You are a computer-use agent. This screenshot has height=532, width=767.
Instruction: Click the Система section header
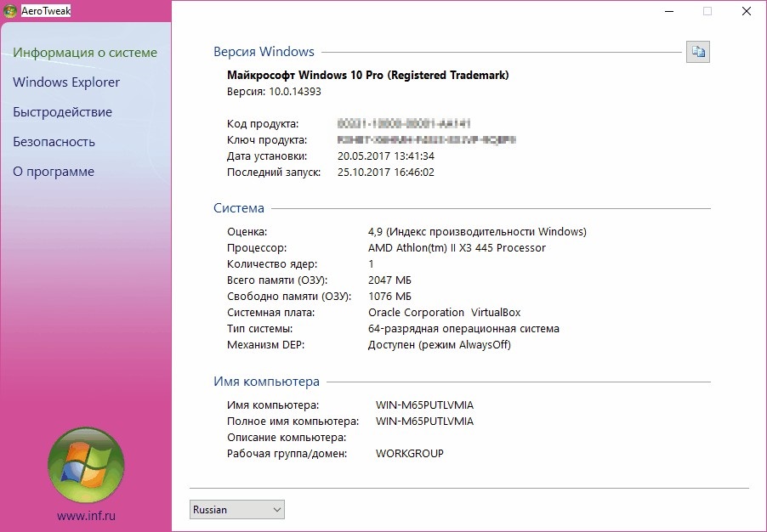pyautogui.click(x=239, y=208)
